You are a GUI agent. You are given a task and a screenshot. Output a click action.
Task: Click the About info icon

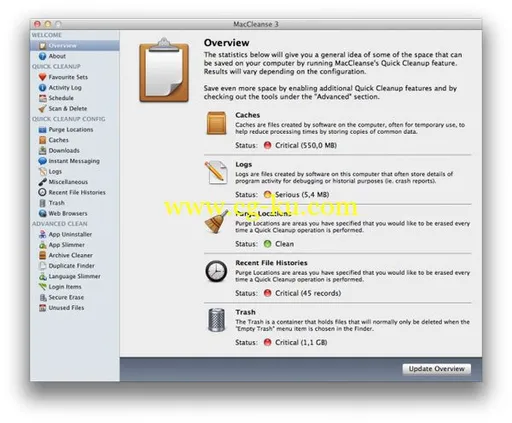point(42,56)
